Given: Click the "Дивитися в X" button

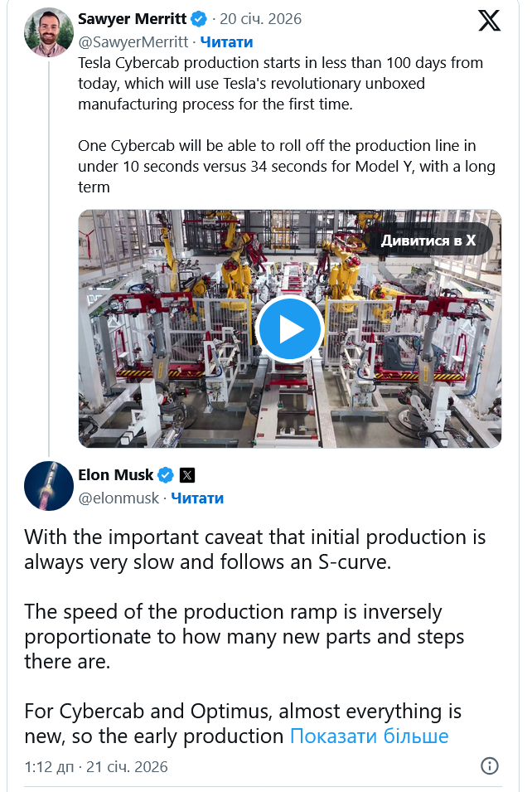Looking at the screenshot, I should [x=428, y=240].
